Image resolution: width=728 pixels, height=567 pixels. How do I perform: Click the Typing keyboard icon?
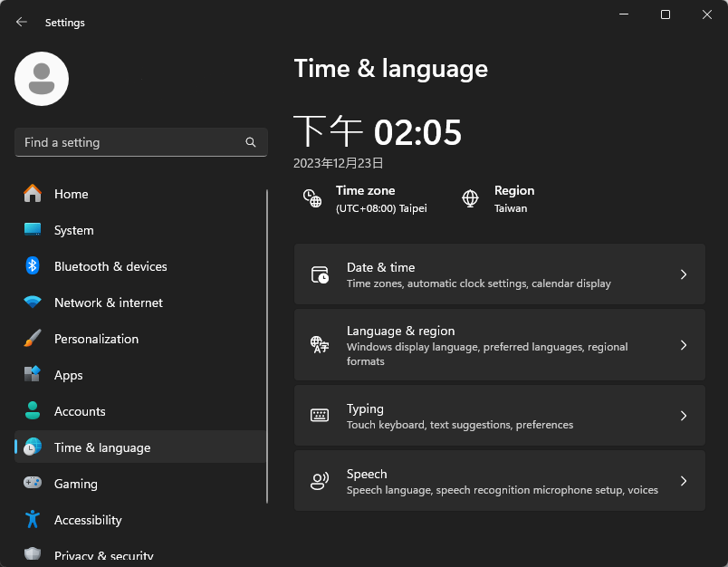click(x=320, y=416)
